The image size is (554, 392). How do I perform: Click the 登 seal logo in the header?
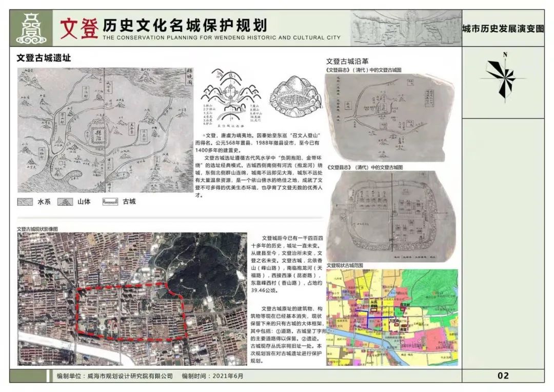pos(31,28)
